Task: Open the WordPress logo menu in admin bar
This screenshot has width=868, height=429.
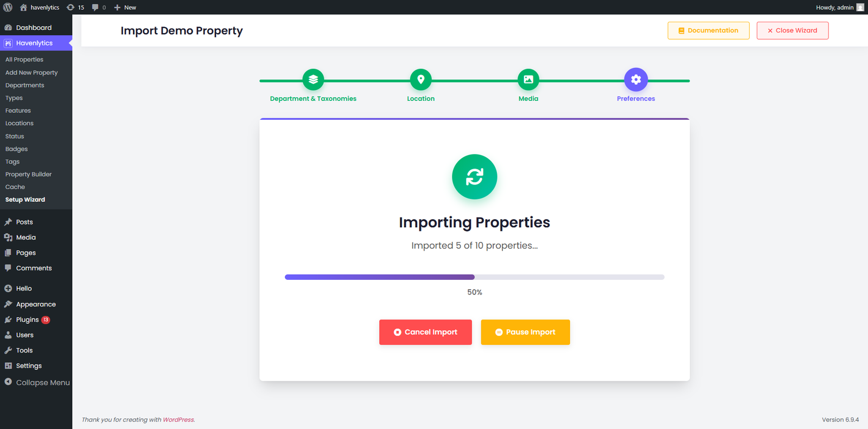Action: (8, 8)
